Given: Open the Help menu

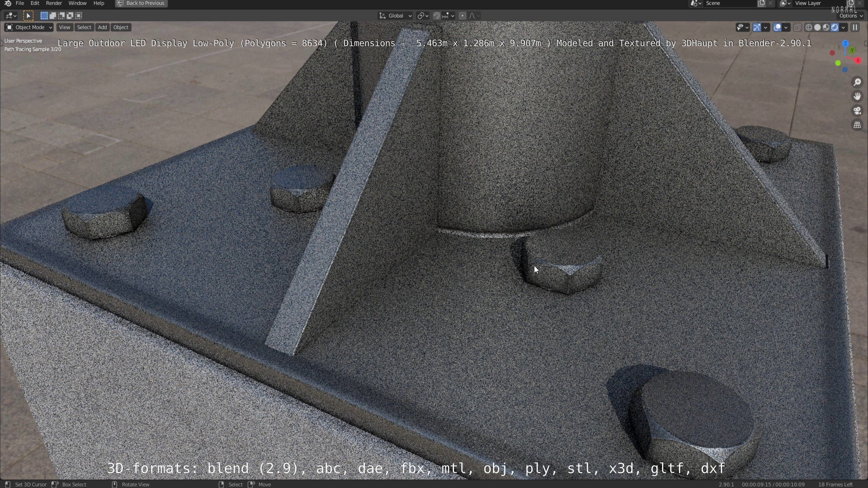Looking at the screenshot, I should click(x=98, y=3).
